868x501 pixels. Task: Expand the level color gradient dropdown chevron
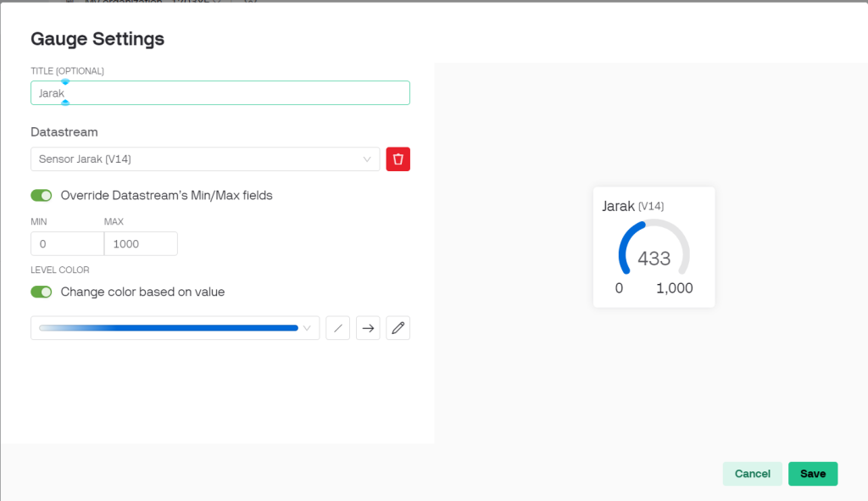click(307, 328)
